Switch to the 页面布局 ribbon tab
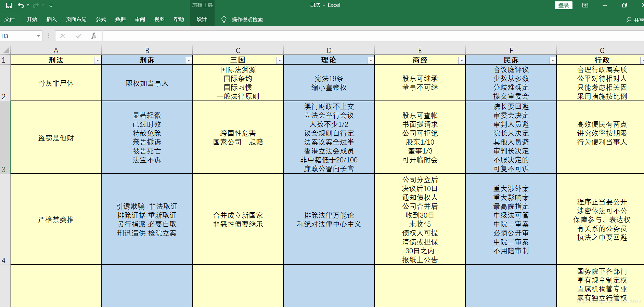This screenshot has width=644, height=307. pyautogui.click(x=76, y=19)
